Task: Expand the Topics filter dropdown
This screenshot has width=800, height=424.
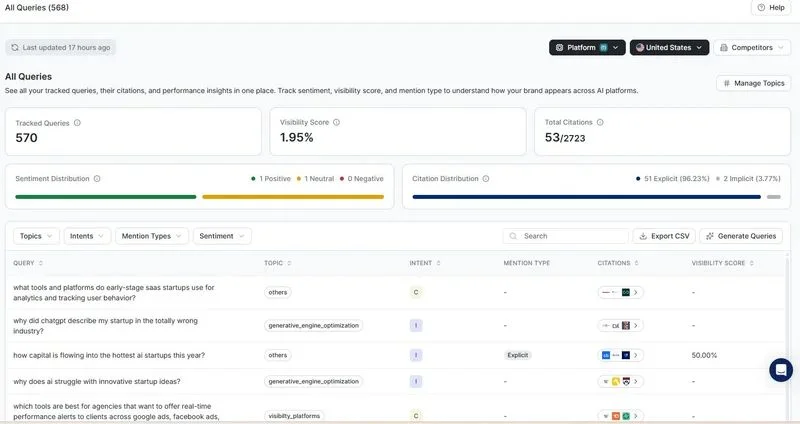Action: click(36, 236)
